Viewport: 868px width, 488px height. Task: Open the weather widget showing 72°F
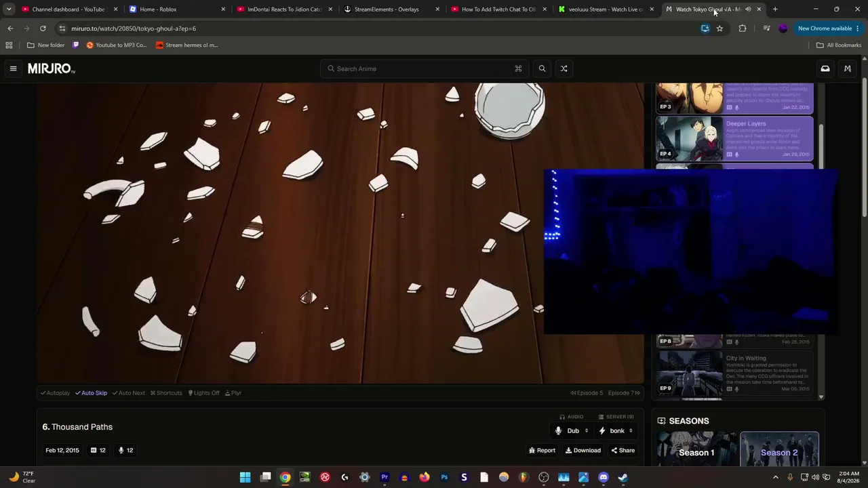pyautogui.click(x=20, y=477)
